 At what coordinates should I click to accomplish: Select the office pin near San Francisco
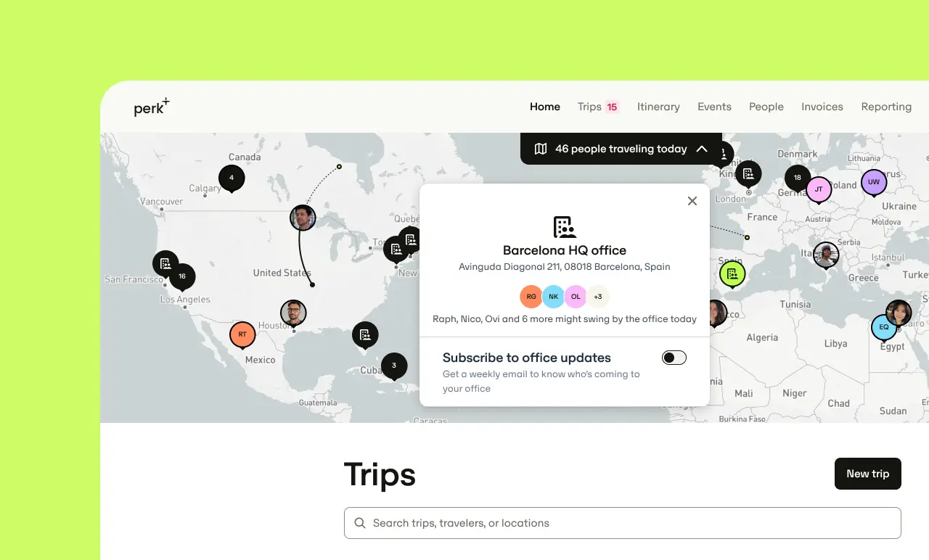click(165, 265)
